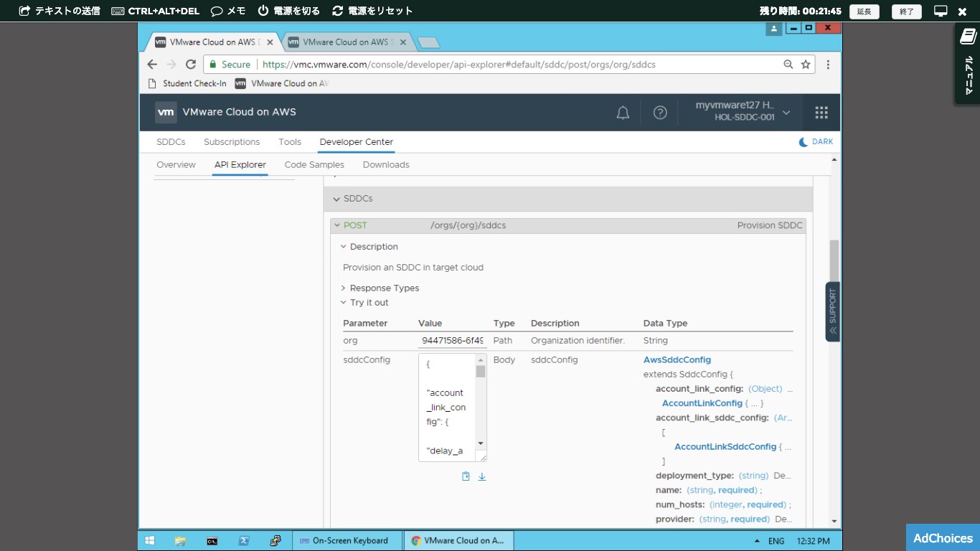Open a new browser tab
980x551 pixels.
(428, 43)
